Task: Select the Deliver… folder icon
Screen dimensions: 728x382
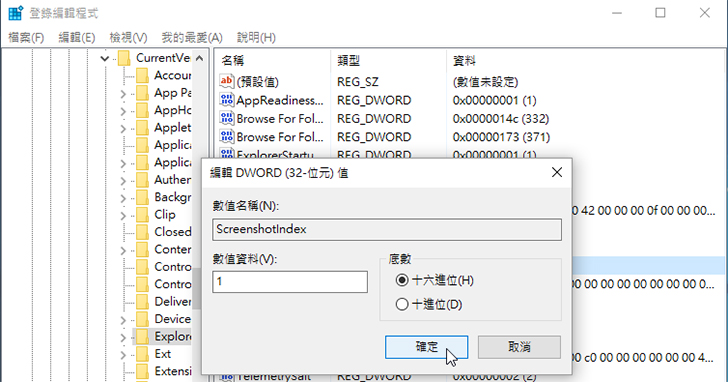Action: coord(143,302)
